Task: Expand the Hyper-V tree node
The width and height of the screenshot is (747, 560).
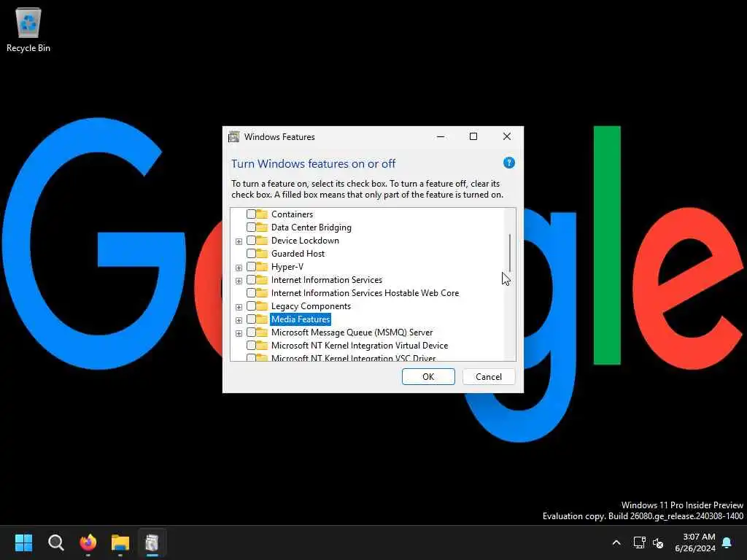Action: coord(239,268)
